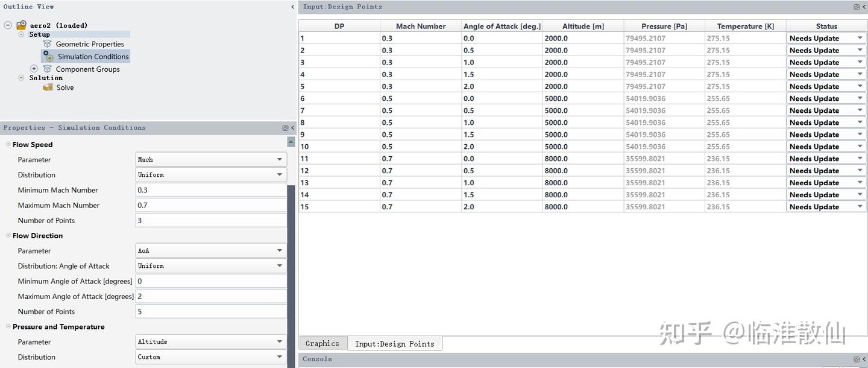This screenshot has width=868, height=368.
Task: Select Simulation Conditions in the tree
Action: click(x=93, y=57)
